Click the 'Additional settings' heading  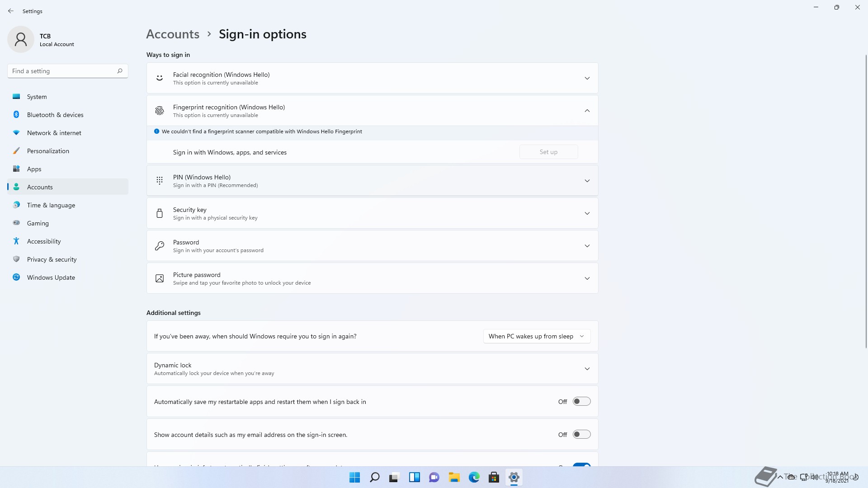(x=173, y=313)
